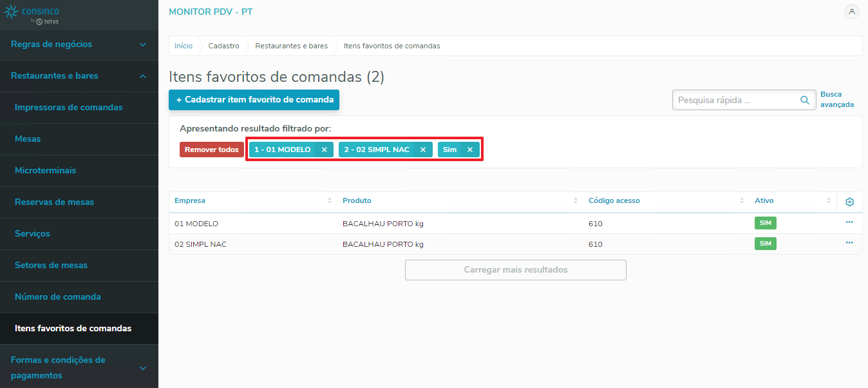The width and height of the screenshot is (868, 388).
Task: Click the search magnifier icon
Action: point(804,100)
